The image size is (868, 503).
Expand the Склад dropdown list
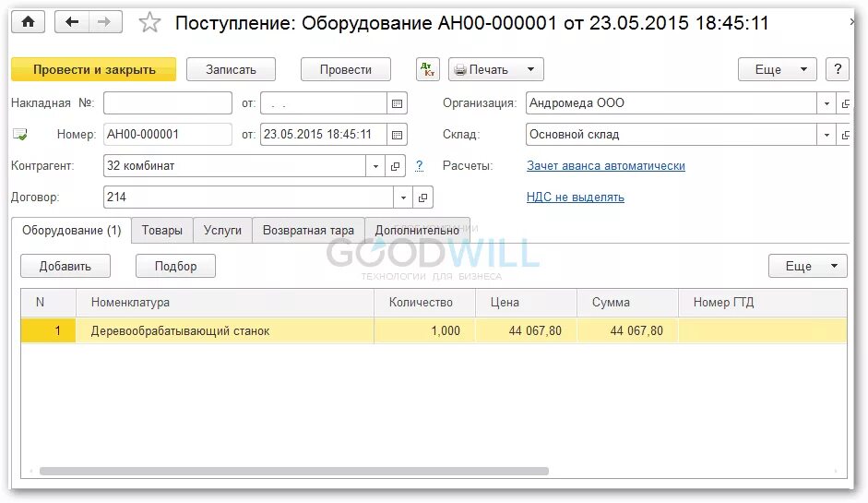coord(826,135)
